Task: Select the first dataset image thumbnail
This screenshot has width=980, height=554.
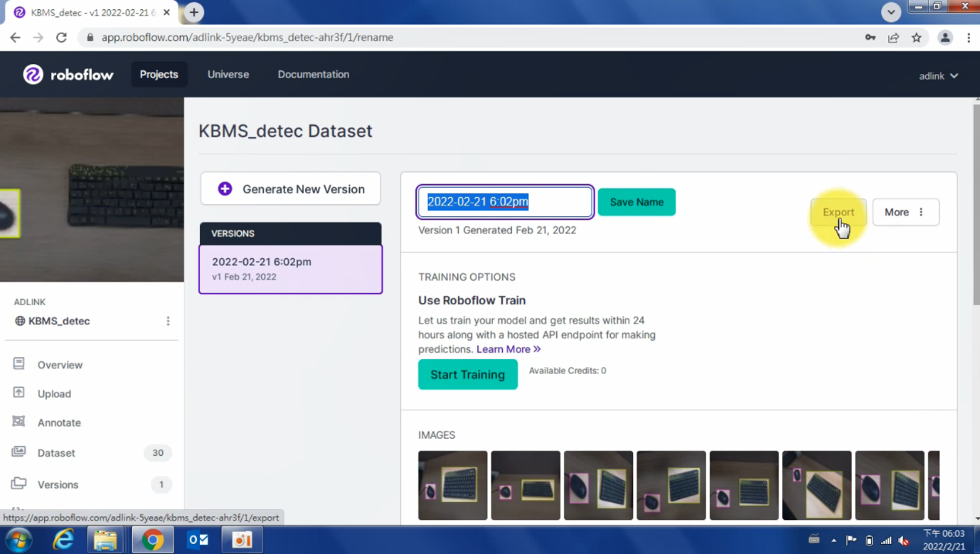Action: point(453,485)
